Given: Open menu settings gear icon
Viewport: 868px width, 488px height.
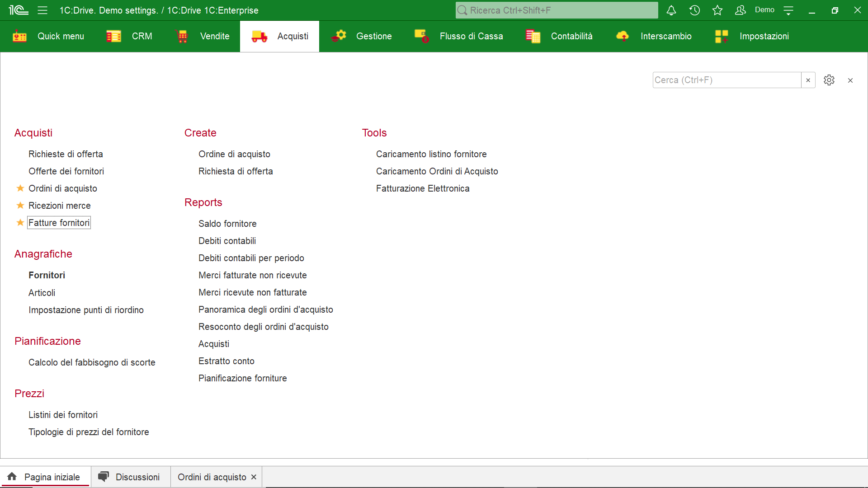Looking at the screenshot, I should pos(829,80).
